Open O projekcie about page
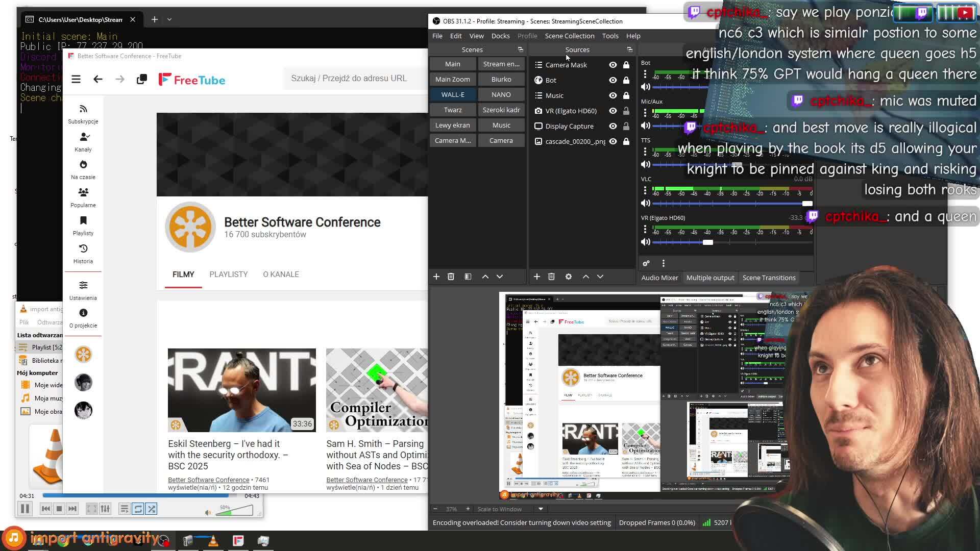 (x=83, y=318)
